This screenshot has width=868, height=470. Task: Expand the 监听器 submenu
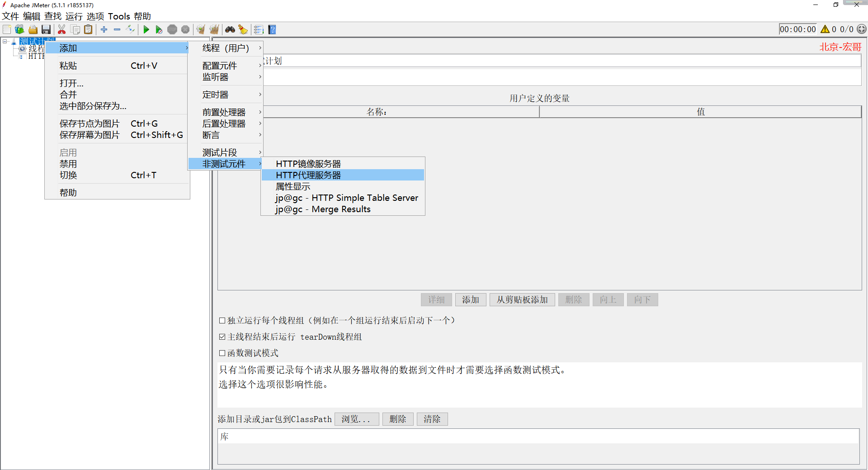point(226,77)
